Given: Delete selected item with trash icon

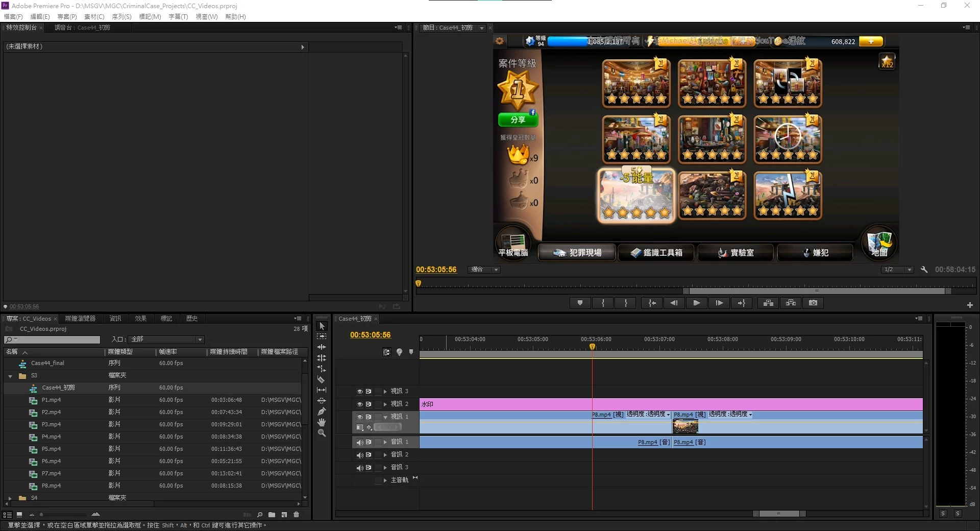Looking at the screenshot, I should point(297,515).
